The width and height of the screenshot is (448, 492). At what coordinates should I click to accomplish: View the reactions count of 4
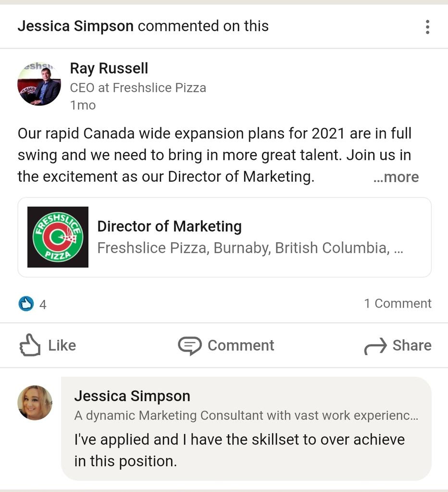click(43, 305)
